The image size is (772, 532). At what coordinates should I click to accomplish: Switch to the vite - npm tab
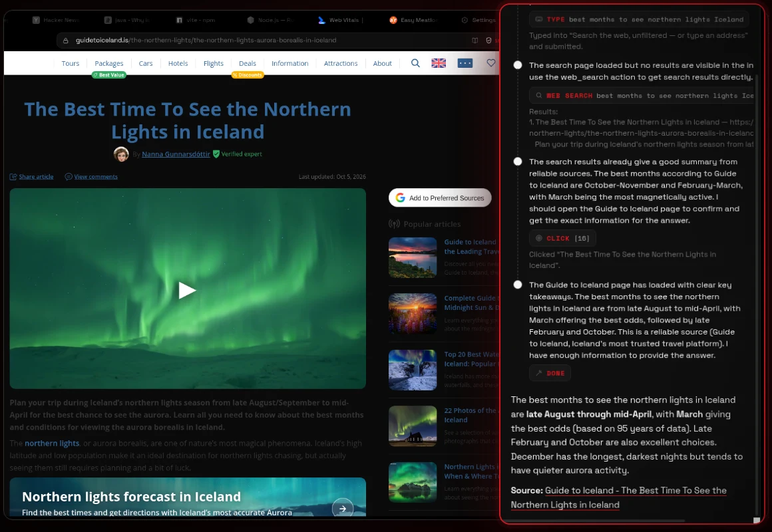pos(196,20)
